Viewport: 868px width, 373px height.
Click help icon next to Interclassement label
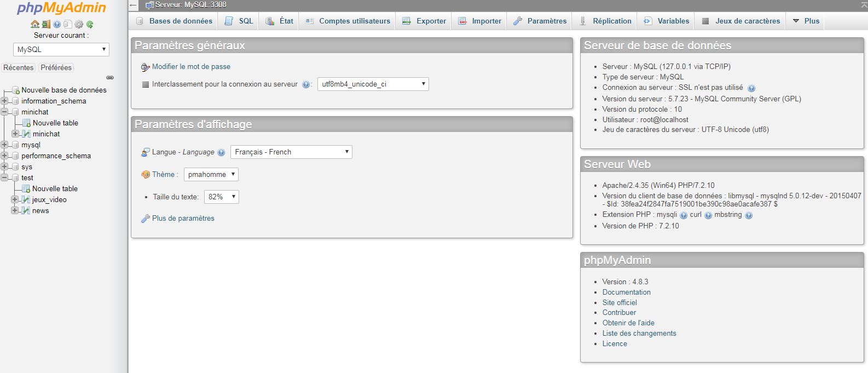click(306, 84)
